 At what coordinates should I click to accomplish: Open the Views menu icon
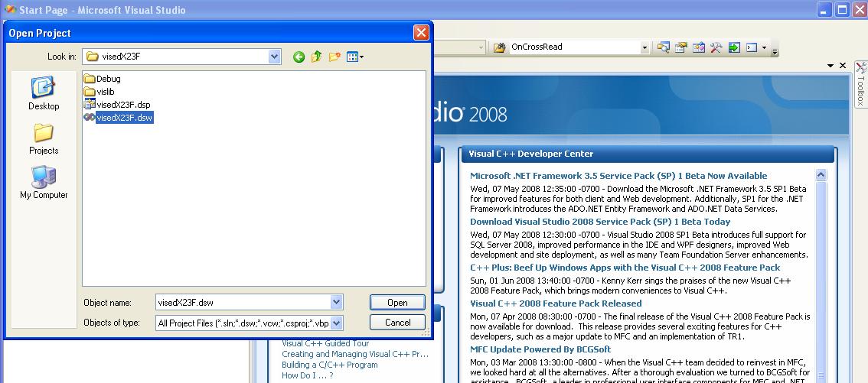[x=355, y=57]
